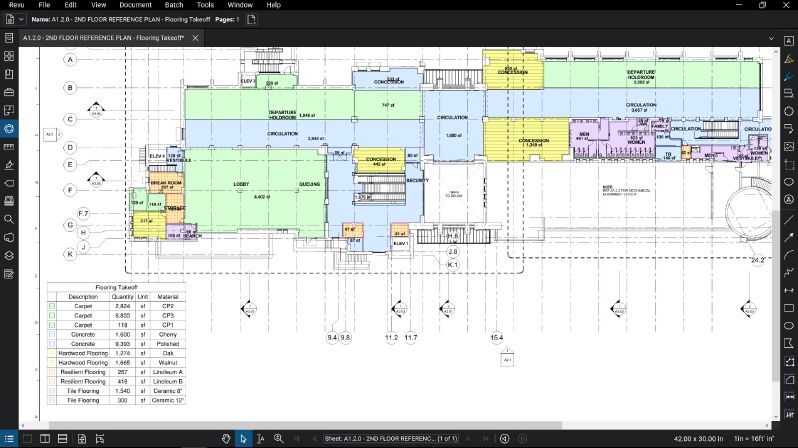
Task: Open the Search panel magnifier icon
Action: click(x=9, y=218)
